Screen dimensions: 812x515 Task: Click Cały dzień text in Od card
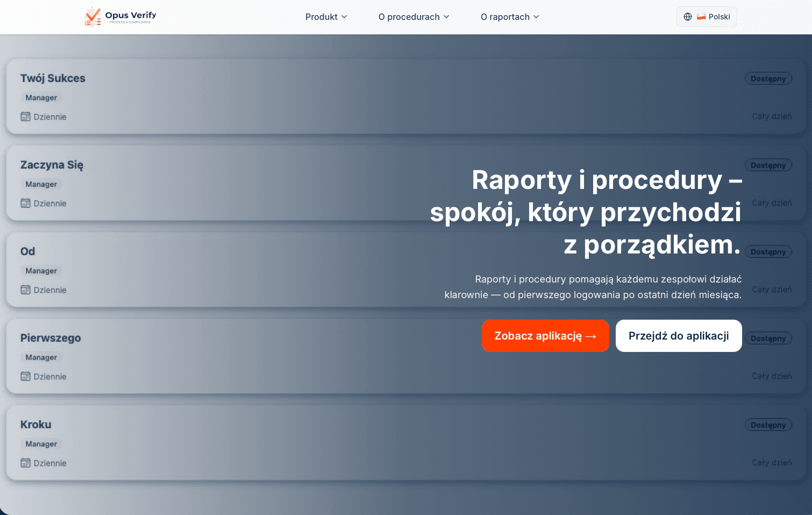pyautogui.click(x=772, y=290)
